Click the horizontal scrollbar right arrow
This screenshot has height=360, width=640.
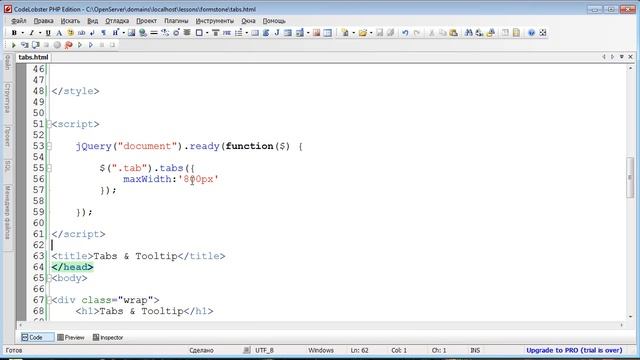point(622,325)
